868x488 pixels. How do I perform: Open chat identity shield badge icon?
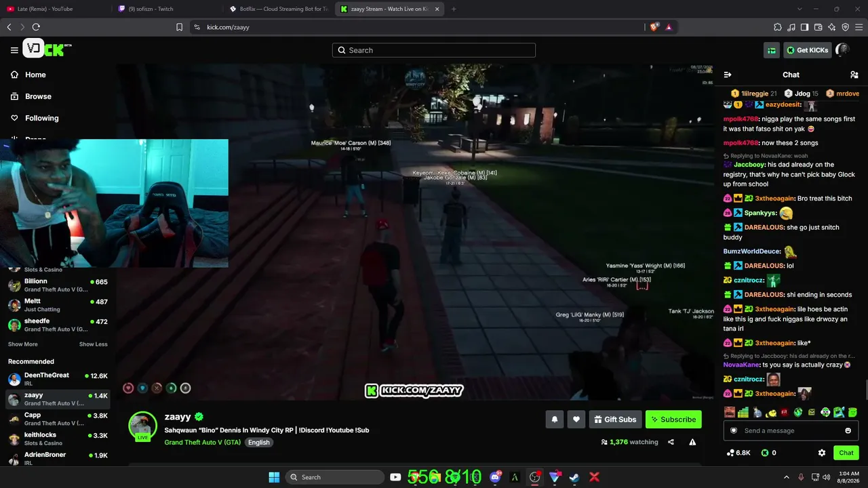tap(733, 430)
